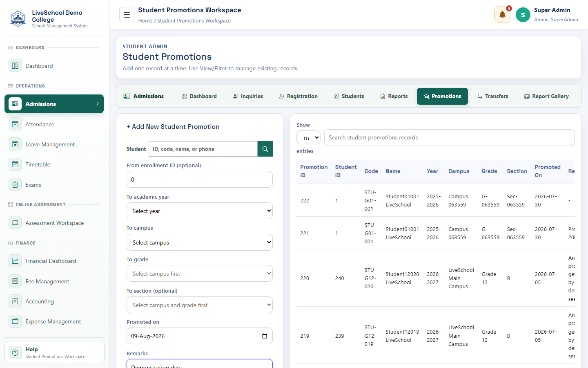Click the Help question-mark icon
The height and width of the screenshot is (368, 588).
(x=15, y=352)
